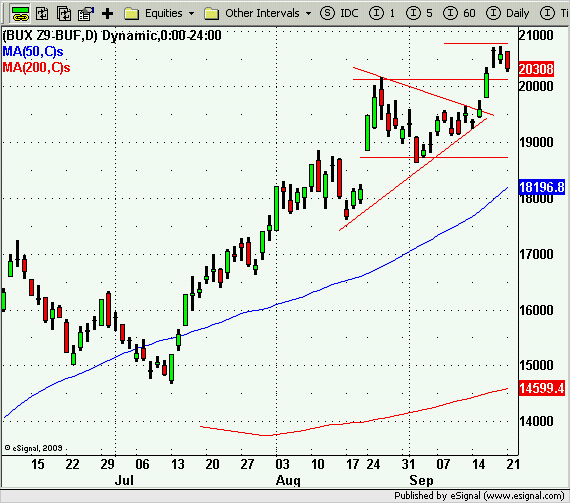Open the chart properties pointer icon

pyautogui.click(x=86, y=14)
